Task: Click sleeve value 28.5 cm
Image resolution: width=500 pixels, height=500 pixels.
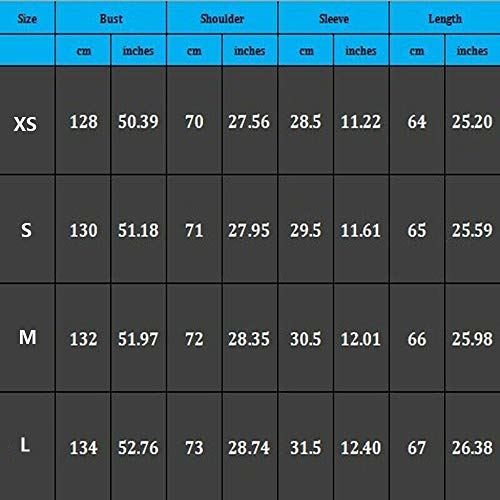Action: (x=306, y=122)
